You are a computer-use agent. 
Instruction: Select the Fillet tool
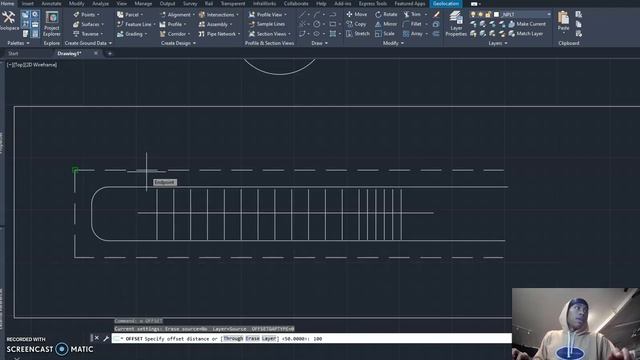(412, 24)
